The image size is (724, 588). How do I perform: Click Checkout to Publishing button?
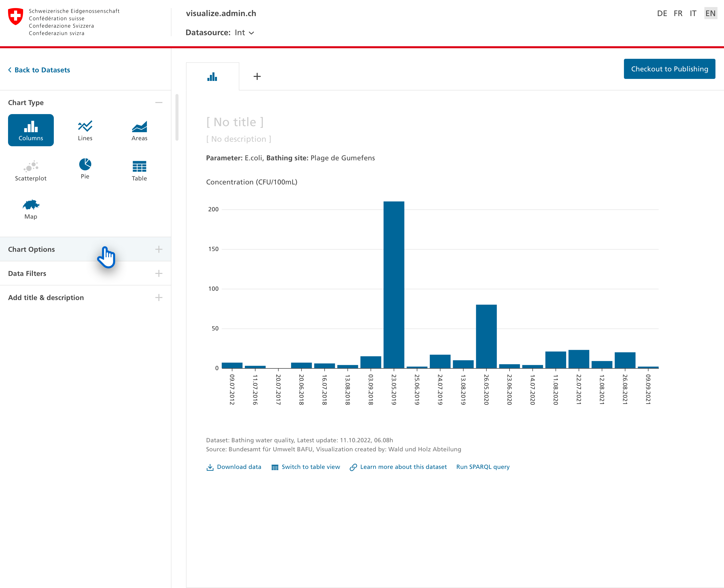(669, 69)
